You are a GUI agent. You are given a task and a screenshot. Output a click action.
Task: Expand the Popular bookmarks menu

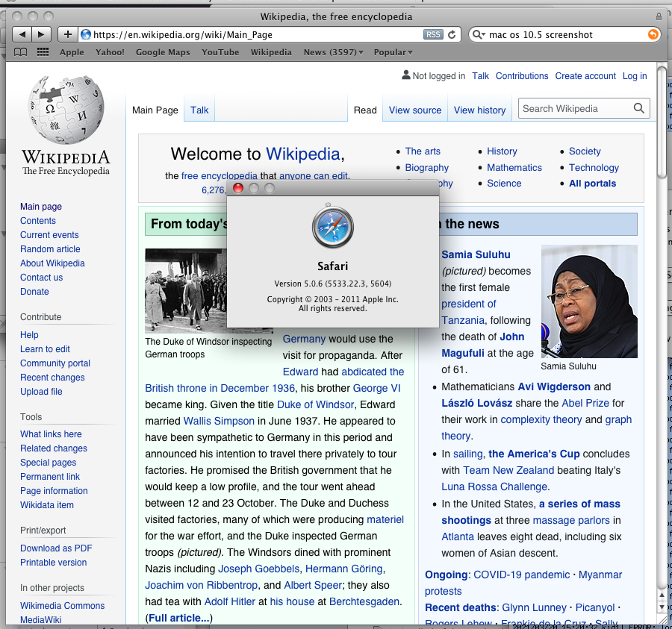tap(393, 52)
